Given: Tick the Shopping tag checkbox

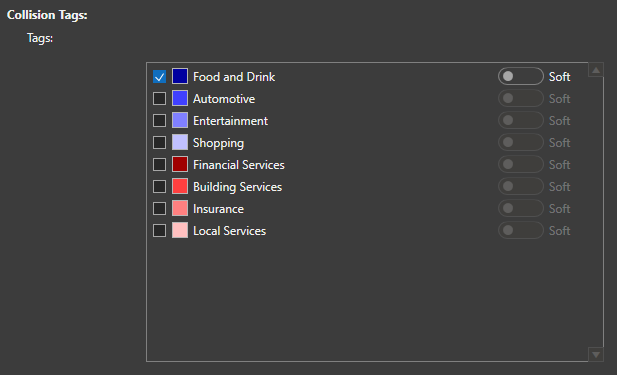Looking at the screenshot, I should point(159,142).
